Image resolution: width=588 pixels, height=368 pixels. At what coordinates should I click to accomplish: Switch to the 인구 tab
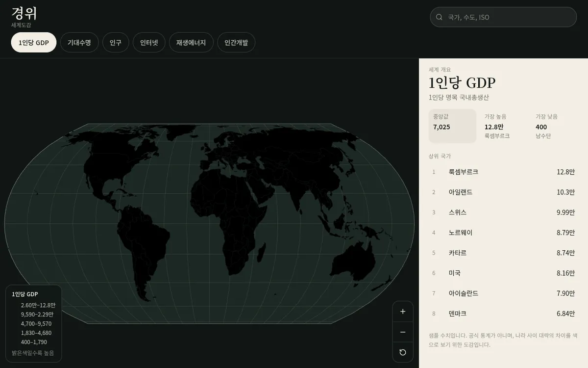coord(116,42)
